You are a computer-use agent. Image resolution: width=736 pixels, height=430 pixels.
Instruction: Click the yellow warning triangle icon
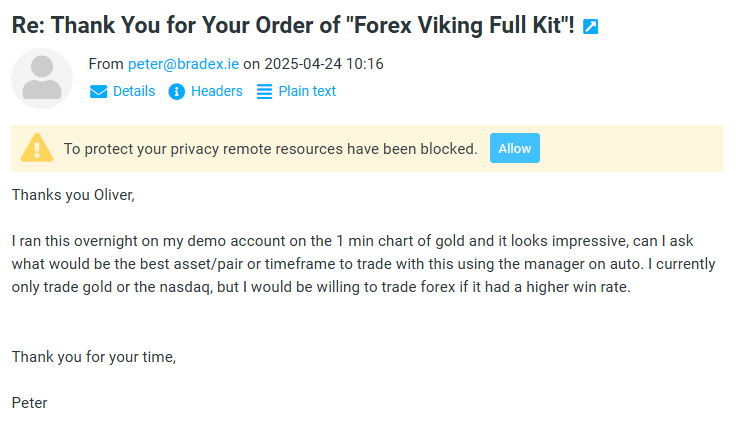point(37,148)
